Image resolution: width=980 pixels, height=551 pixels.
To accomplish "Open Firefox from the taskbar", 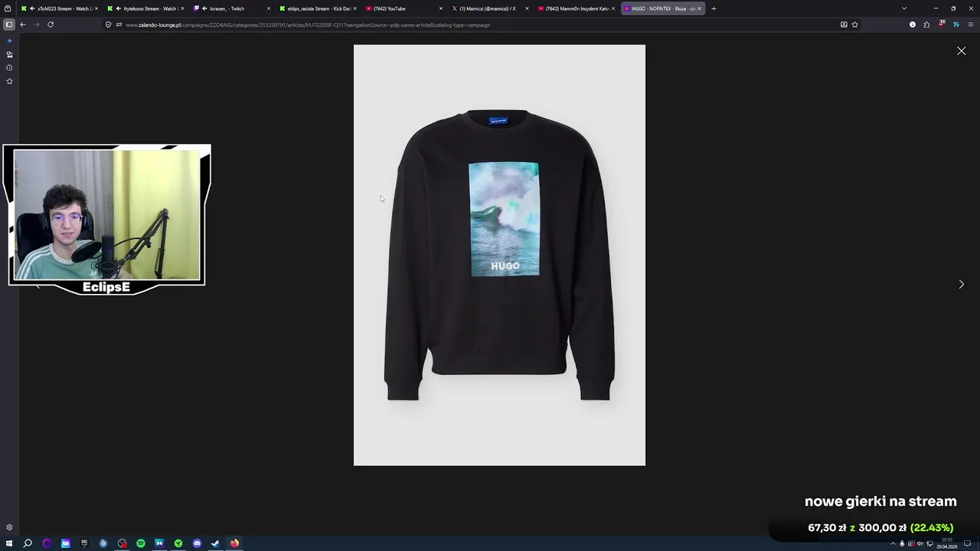I will pos(234,543).
